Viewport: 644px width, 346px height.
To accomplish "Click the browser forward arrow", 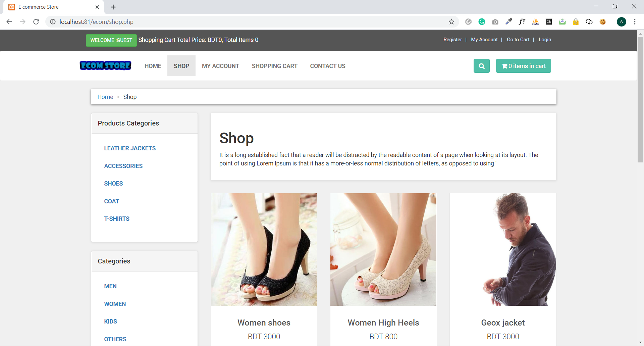I will pyautogui.click(x=22, y=22).
